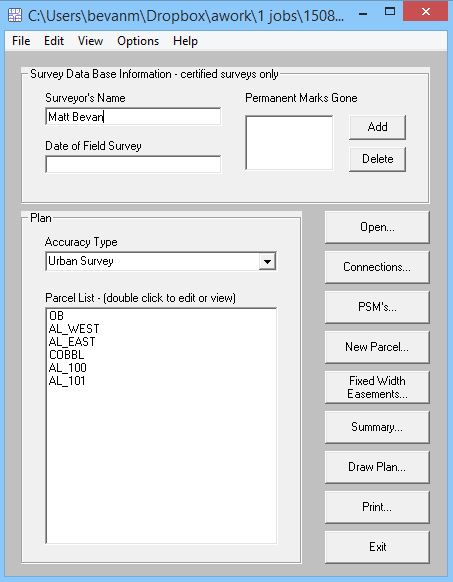Maximize the application window
The image size is (453, 582).
point(390,12)
